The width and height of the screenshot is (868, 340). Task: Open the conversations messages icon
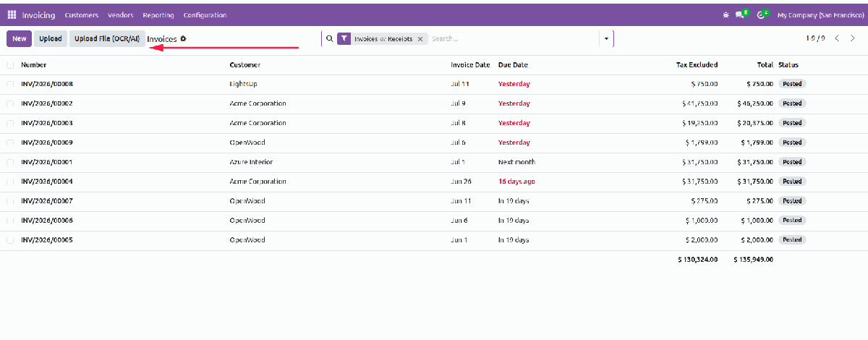pyautogui.click(x=741, y=14)
